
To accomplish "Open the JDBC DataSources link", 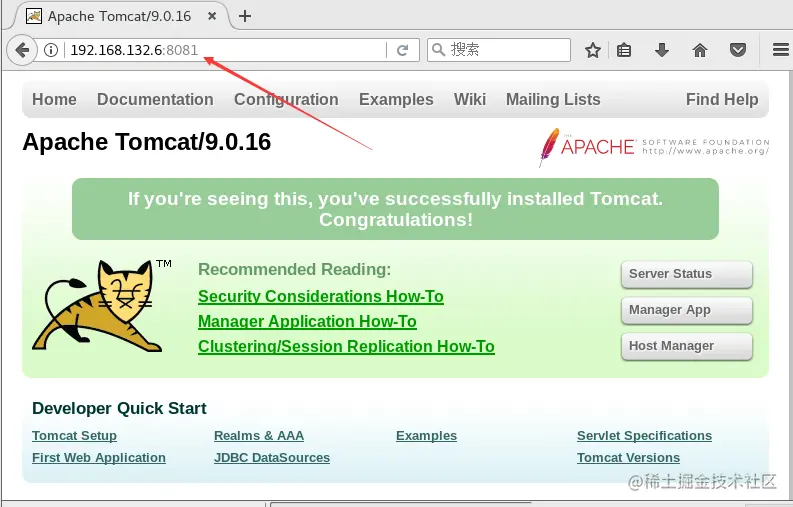I will click(272, 457).
